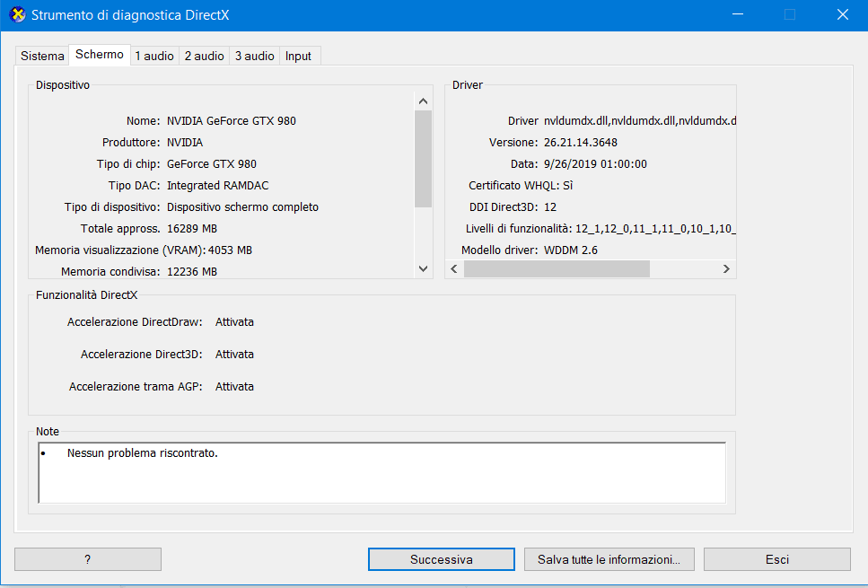Open the 3 audio tab
Image resolution: width=868 pixels, height=588 pixels.
pyautogui.click(x=255, y=56)
